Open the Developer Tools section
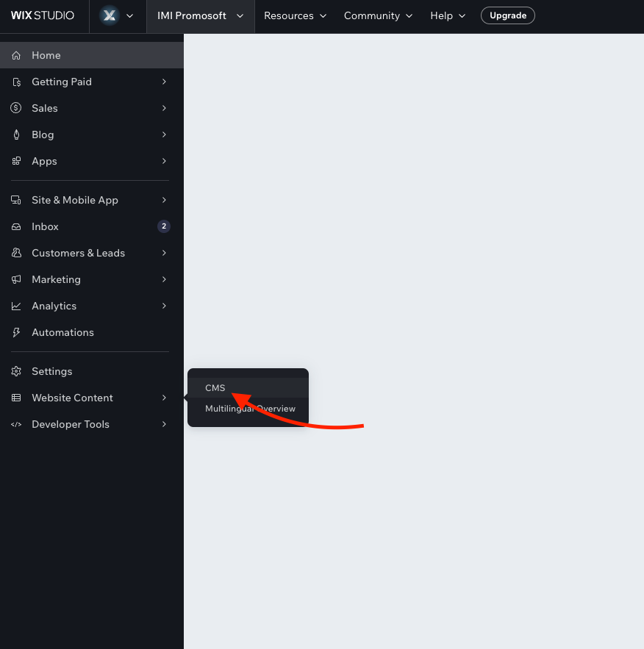 coord(92,424)
